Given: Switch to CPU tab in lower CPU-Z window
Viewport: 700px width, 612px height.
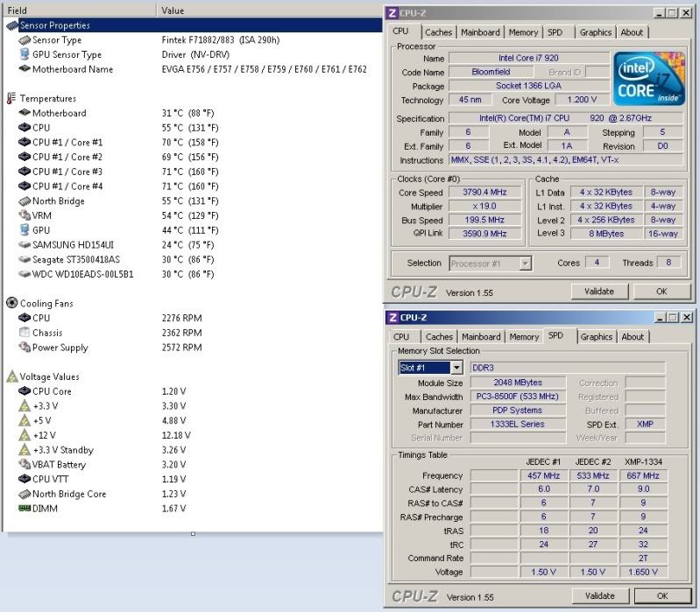Looking at the screenshot, I should tap(401, 337).
